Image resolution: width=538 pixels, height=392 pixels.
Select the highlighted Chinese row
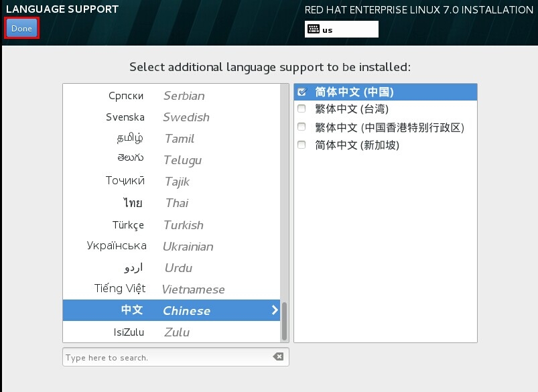click(172, 310)
